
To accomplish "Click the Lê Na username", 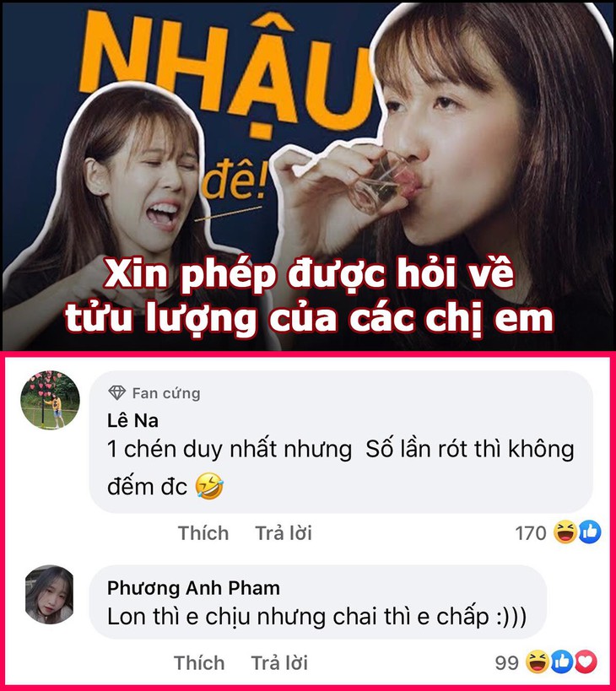I will tap(132, 421).
